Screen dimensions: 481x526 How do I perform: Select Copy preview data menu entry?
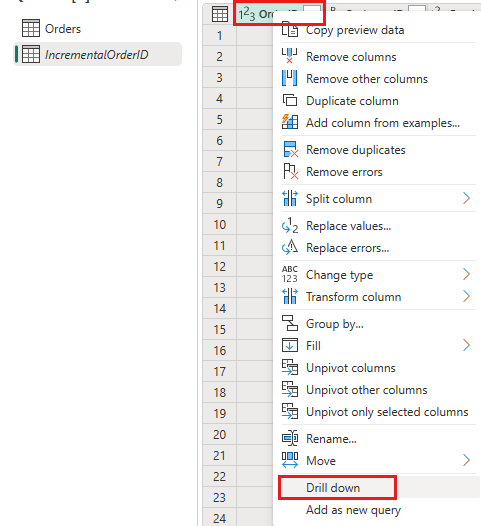[378, 30]
